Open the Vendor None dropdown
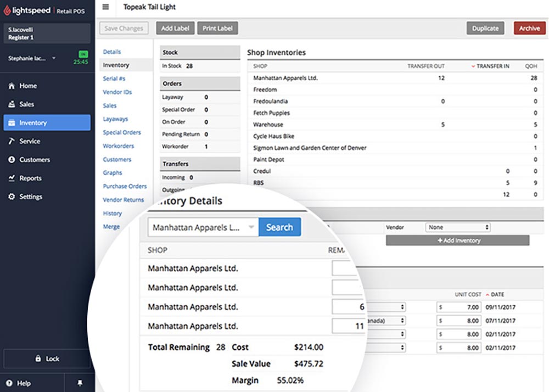The image size is (549, 392). (458, 227)
